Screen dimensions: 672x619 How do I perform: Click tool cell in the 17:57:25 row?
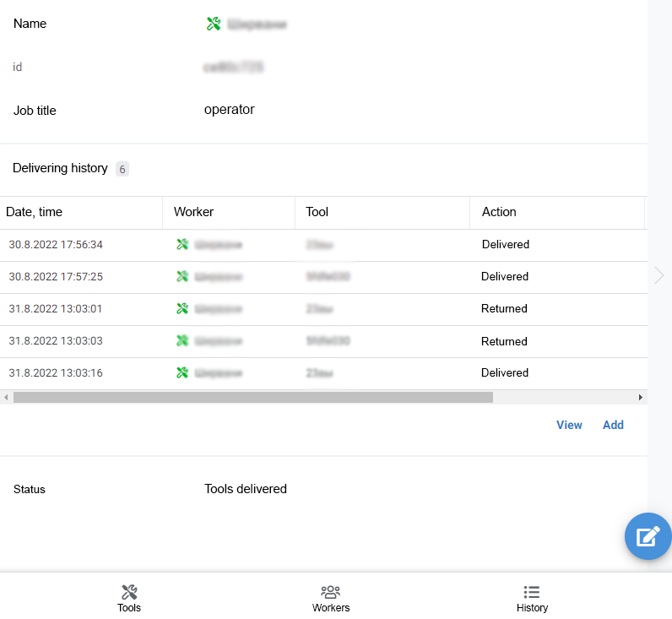point(328,276)
